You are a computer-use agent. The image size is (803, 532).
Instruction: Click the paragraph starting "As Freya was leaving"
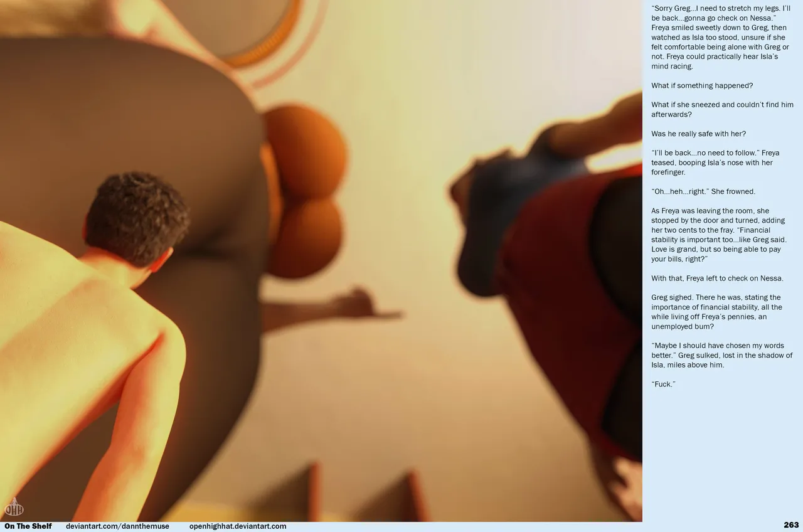coord(720,235)
